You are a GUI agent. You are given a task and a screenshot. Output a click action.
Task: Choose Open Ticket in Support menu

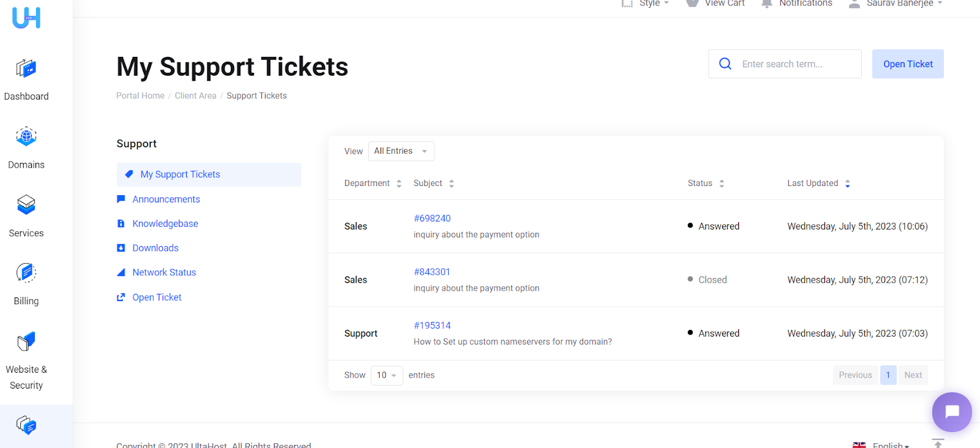[x=157, y=297]
